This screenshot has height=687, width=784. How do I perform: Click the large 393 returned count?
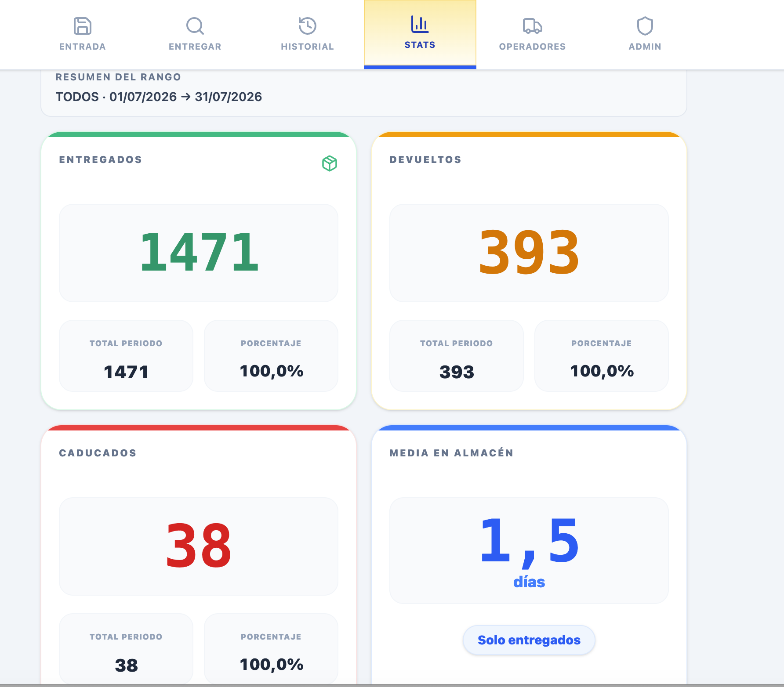(x=529, y=252)
